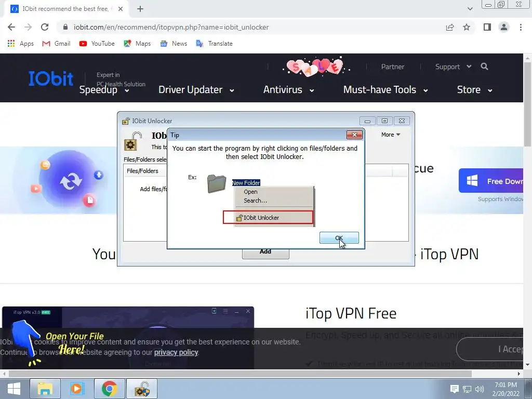Click the Chrome profile avatar icon
532x399 pixels.
(x=504, y=27)
